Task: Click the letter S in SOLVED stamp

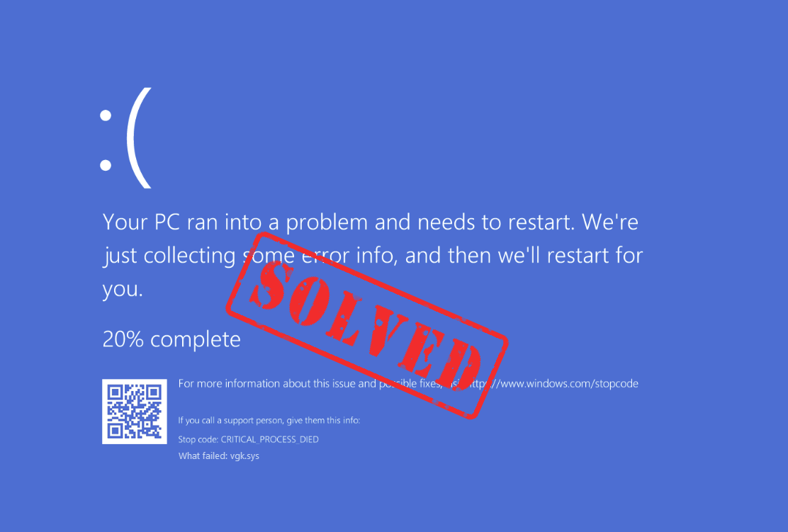Action: pos(272,286)
